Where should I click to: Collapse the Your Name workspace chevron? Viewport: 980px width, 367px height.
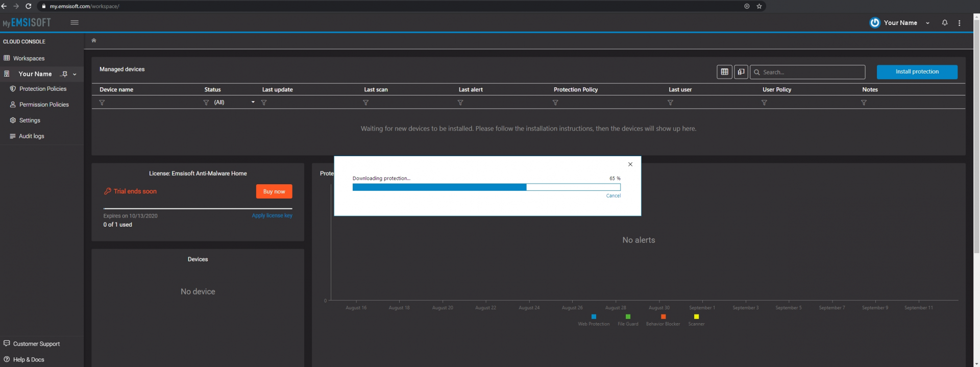click(75, 74)
